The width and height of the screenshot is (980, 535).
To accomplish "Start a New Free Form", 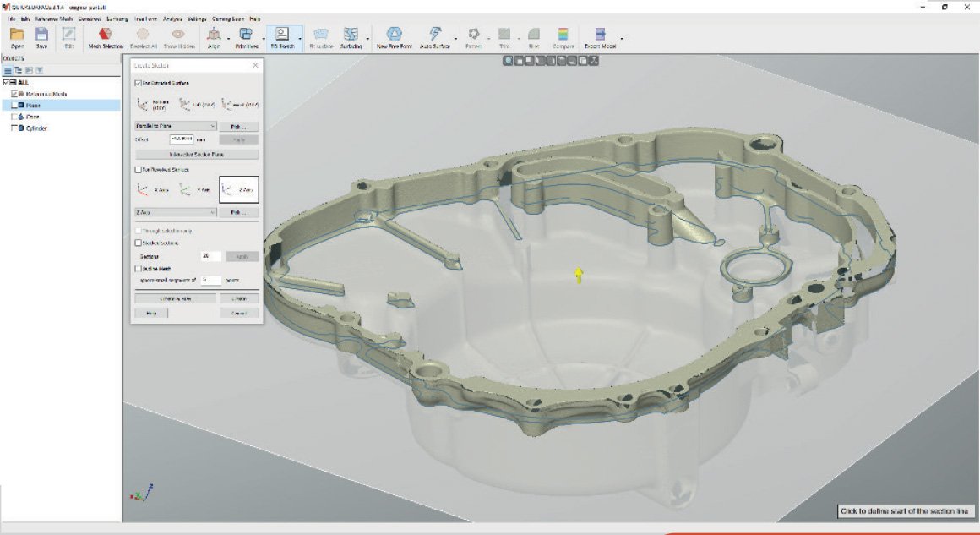I will point(395,37).
